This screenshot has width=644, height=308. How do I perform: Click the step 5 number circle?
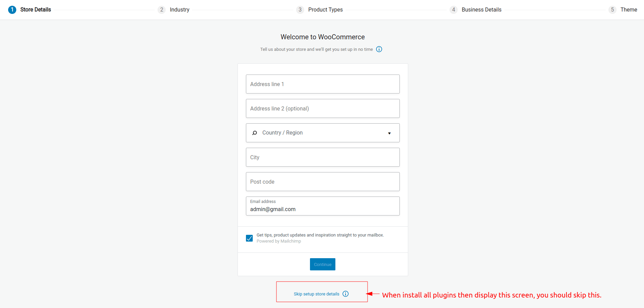tap(612, 9)
